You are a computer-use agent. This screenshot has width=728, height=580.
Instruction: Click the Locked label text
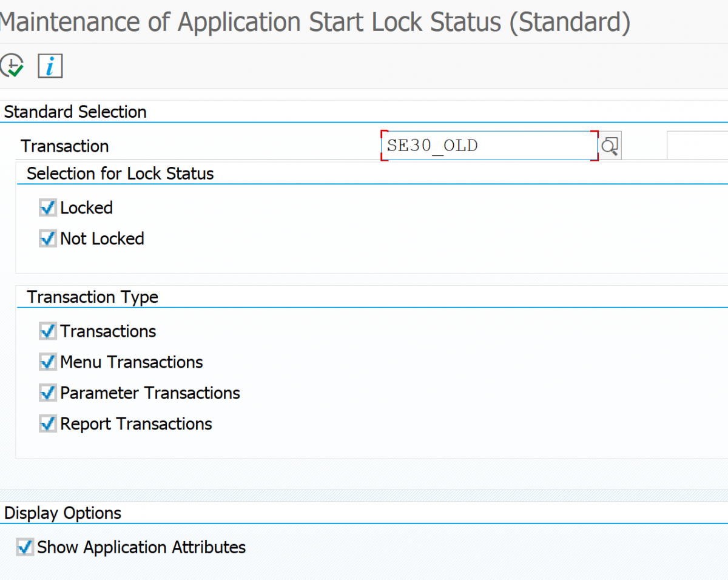point(86,207)
